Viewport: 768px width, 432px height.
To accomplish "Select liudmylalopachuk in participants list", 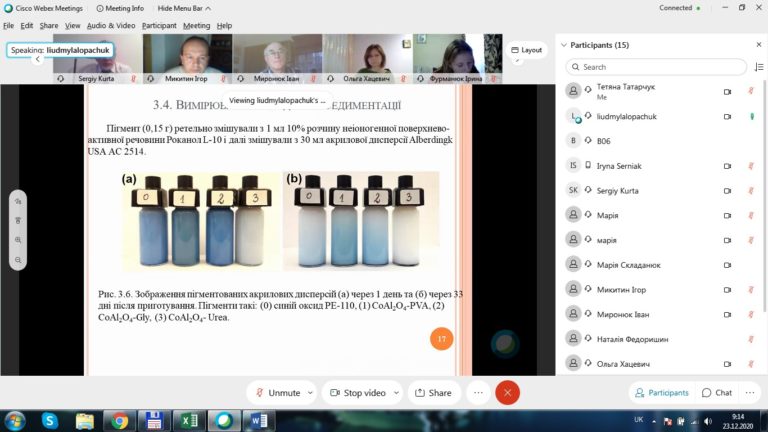I will (x=659, y=116).
